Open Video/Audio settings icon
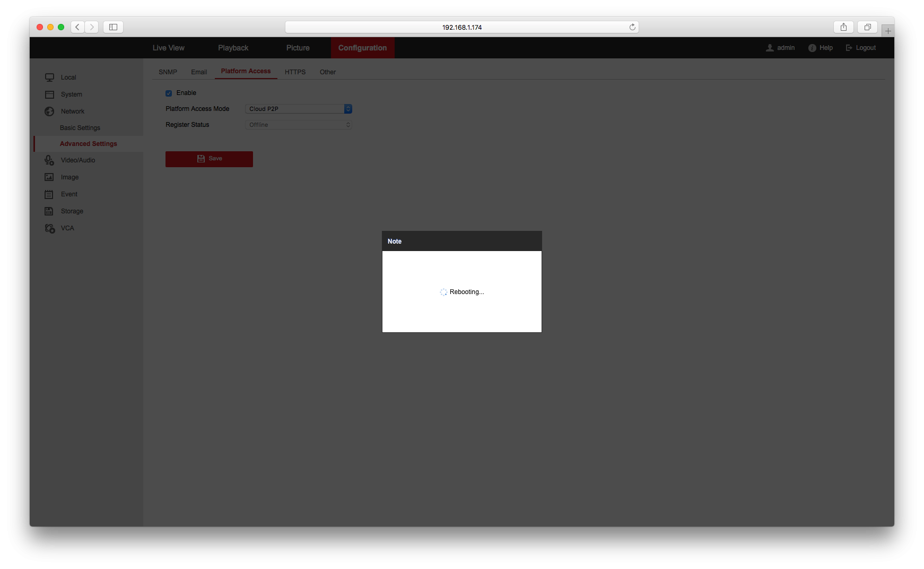924x569 pixels. point(49,160)
